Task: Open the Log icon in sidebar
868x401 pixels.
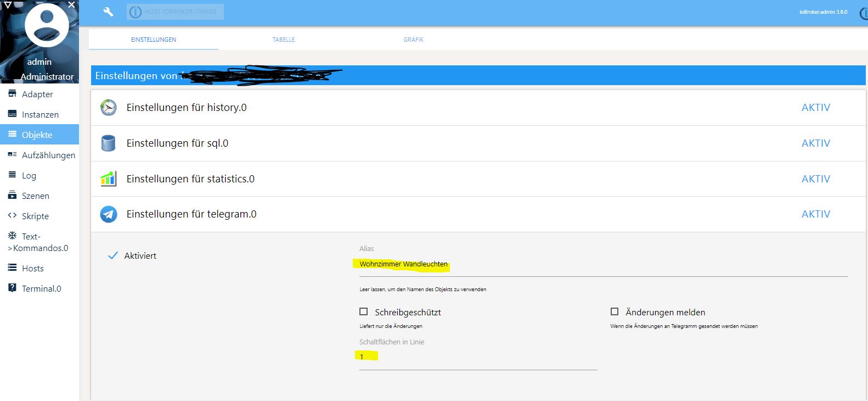Action: pyautogui.click(x=12, y=175)
